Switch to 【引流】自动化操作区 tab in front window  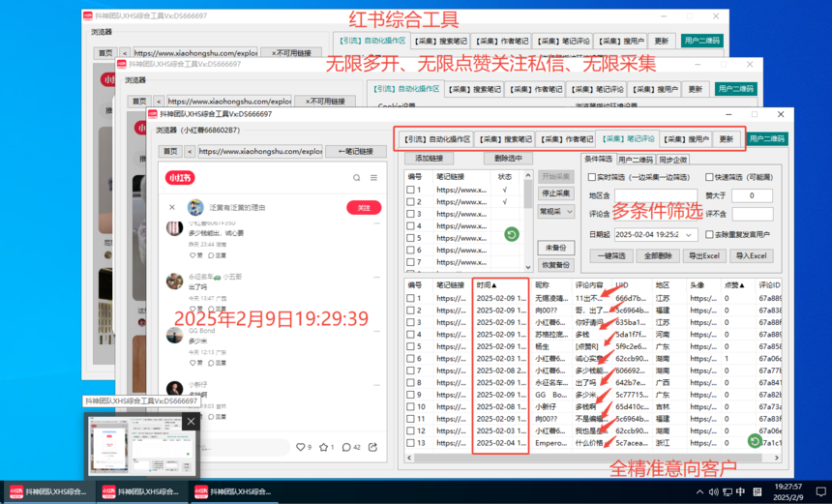point(436,139)
